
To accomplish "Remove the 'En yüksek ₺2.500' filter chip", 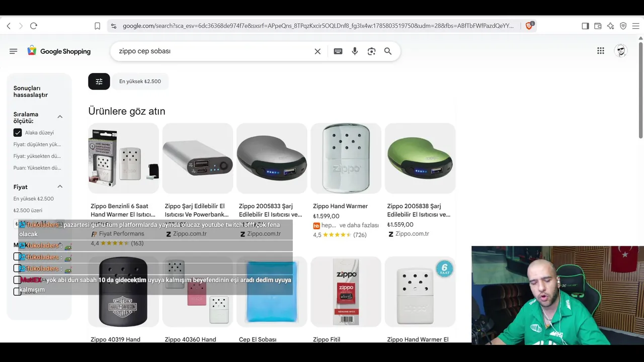I will [x=140, y=81].
